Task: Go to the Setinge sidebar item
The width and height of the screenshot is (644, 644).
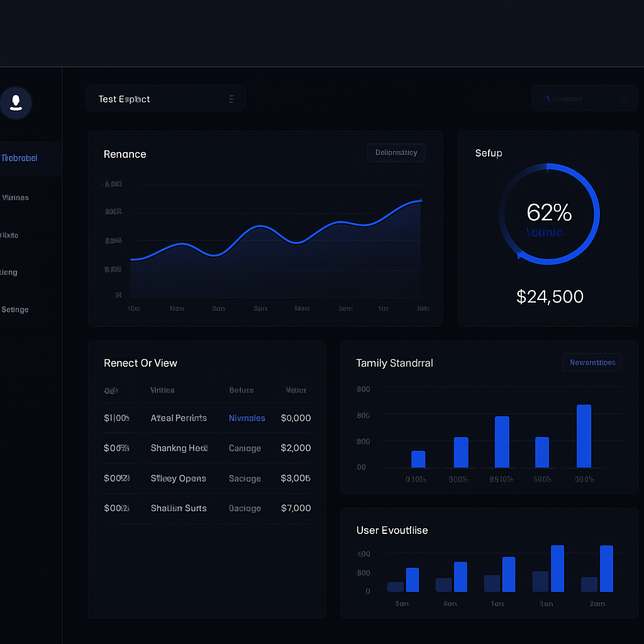Action: pyautogui.click(x=15, y=309)
